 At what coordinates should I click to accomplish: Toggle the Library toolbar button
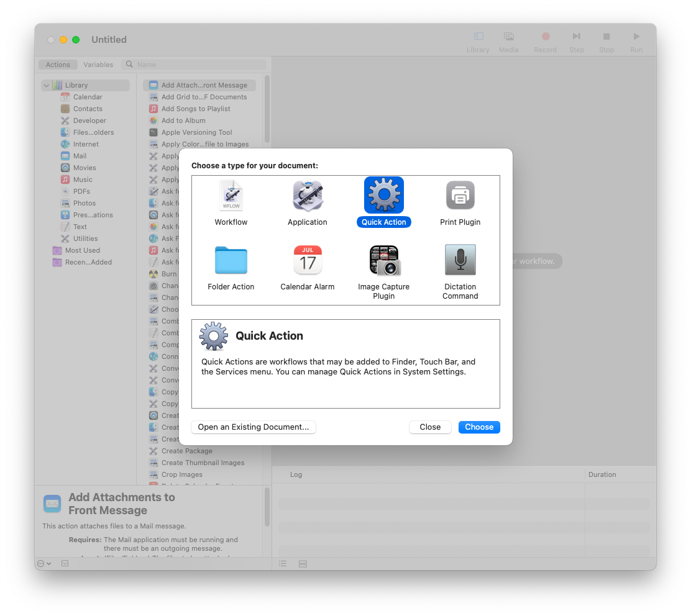tap(478, 42)
